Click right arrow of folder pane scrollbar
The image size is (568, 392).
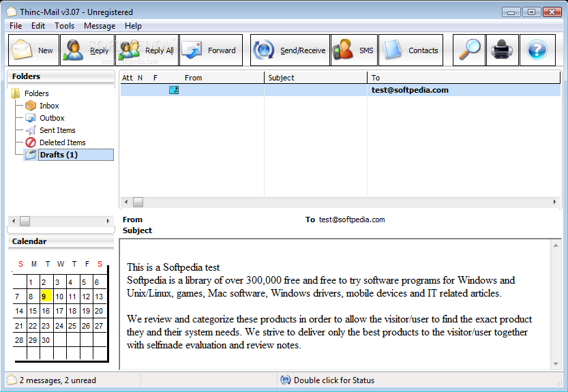coord(108,221)
